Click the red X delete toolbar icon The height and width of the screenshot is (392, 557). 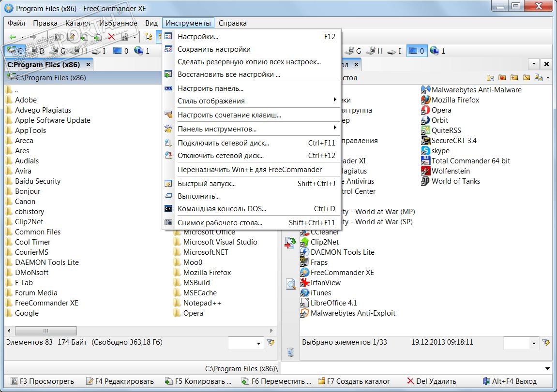tap(111, 37)
